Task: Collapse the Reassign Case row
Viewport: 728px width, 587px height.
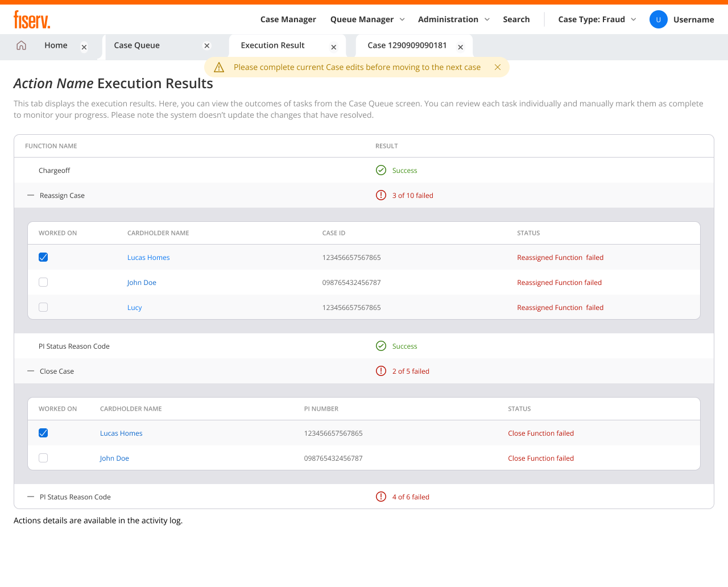Action: click(x=31, y=195)
